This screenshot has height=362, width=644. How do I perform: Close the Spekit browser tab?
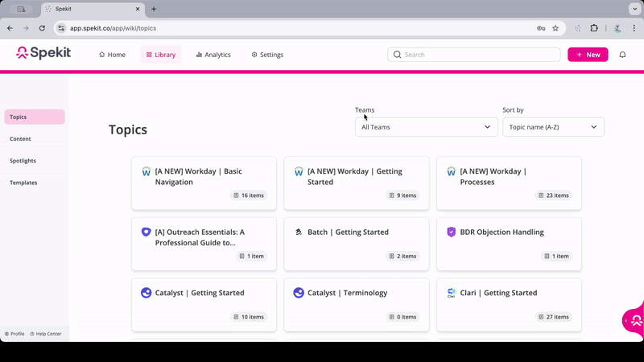coord(138,9)
